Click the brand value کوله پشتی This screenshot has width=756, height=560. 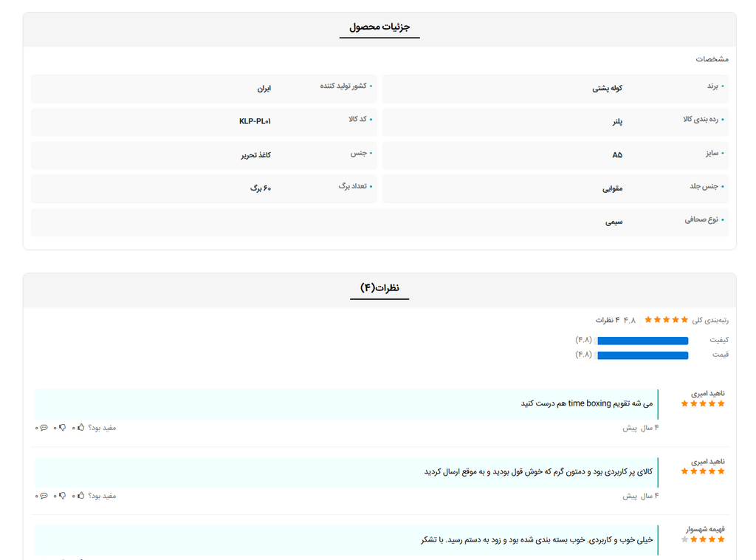(x=607, y=88)
